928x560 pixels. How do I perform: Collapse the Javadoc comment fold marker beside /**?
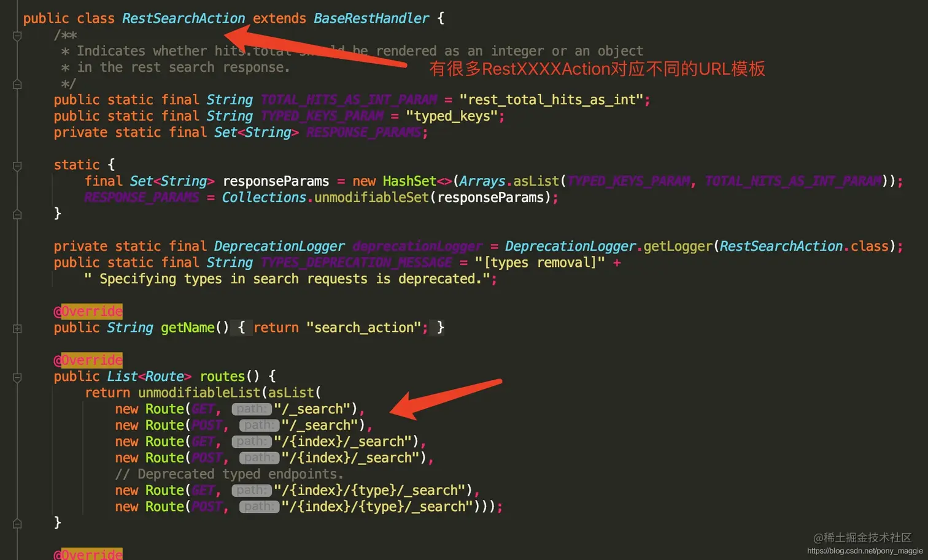pyautogui.click(x=17, y=36)
